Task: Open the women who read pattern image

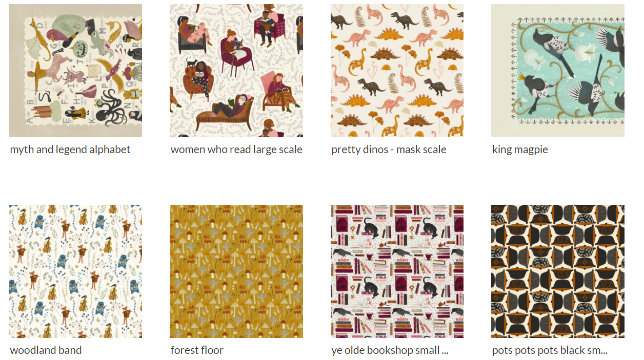Action: click(236, 71)
